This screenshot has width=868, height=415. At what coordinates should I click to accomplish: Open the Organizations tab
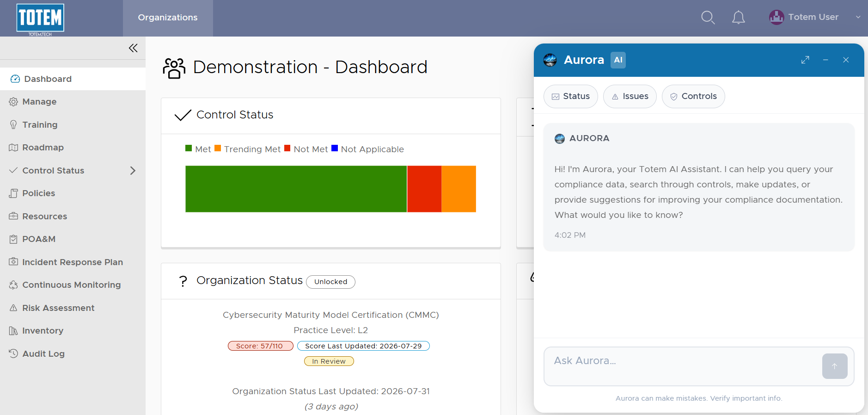point(168,18)
